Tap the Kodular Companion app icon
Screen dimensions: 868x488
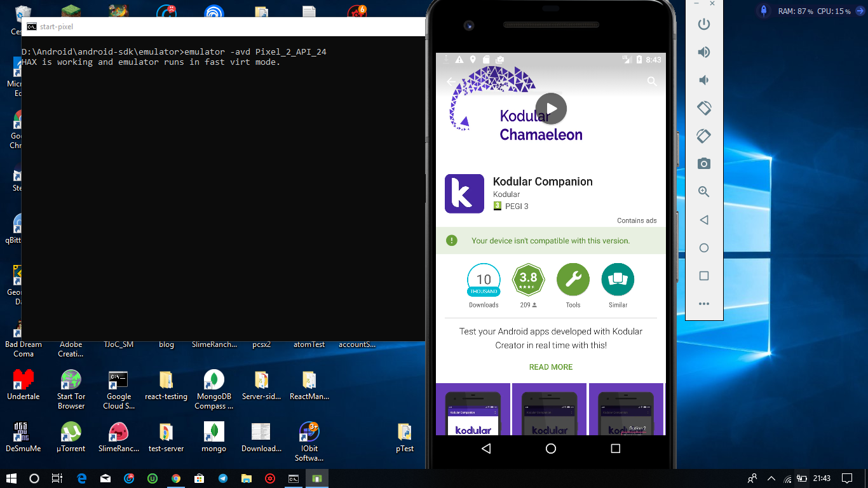coord(465,194)
